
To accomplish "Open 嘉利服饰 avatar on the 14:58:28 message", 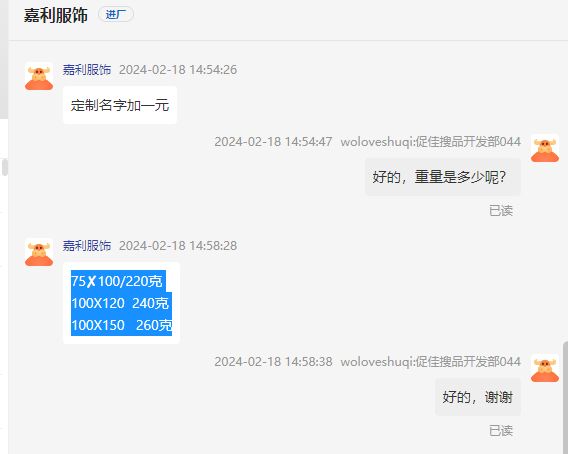I will pyautogui.click(x=39, y=252).
